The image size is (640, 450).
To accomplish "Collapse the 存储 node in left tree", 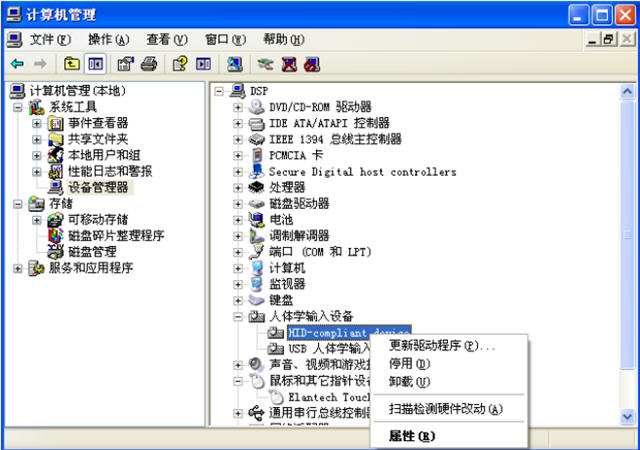I will click(17, 204).
